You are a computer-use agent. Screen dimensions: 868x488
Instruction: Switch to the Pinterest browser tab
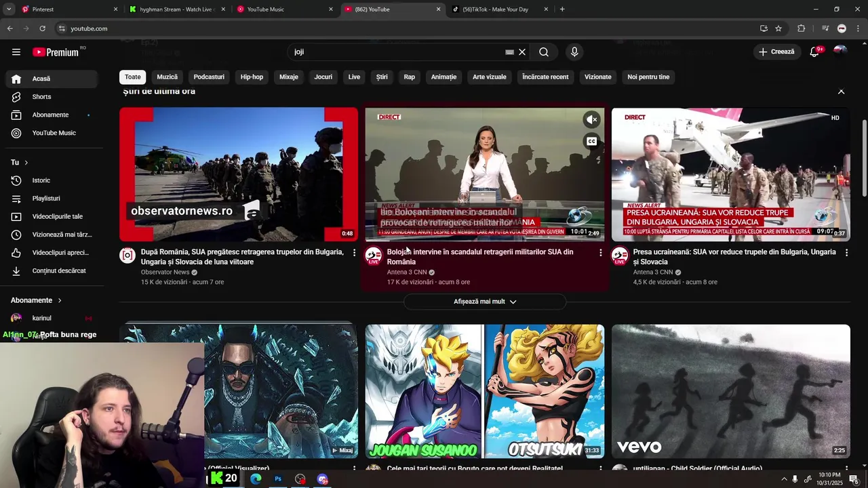tap(68, 9)
